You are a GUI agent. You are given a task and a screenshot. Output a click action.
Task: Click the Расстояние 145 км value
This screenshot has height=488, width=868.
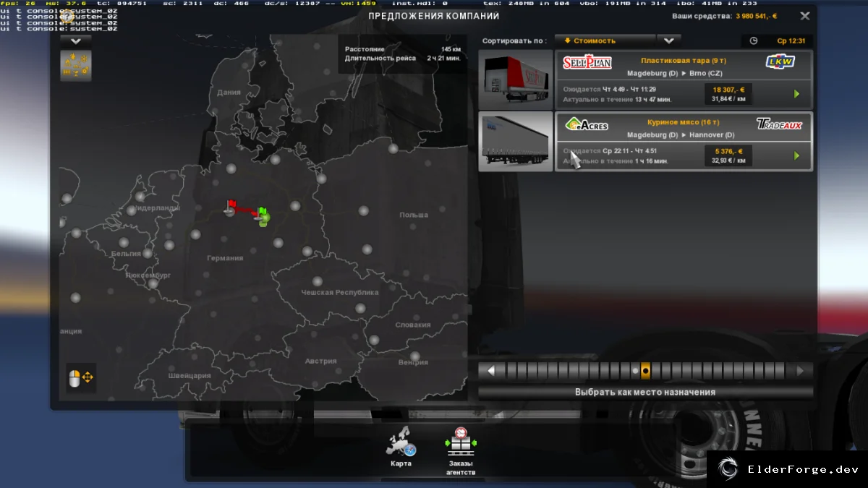[x=451, y=49]
